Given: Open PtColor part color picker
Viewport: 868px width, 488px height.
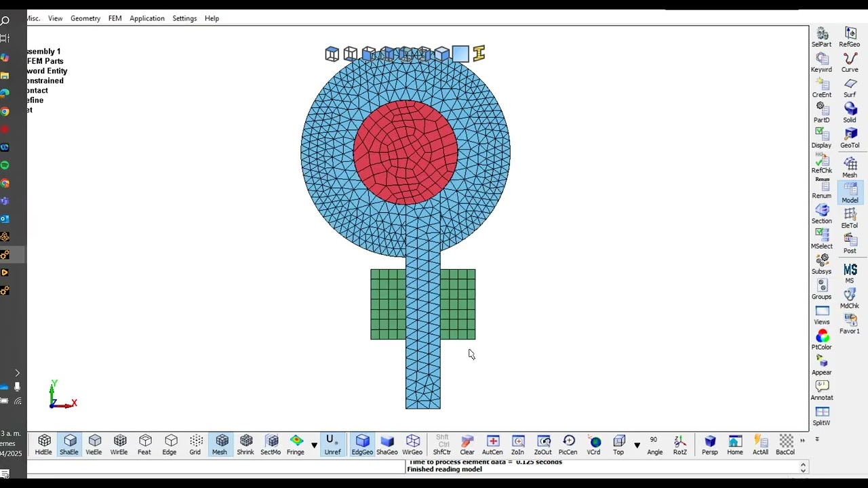Looking at the screenshot, I should coord(822,340).
